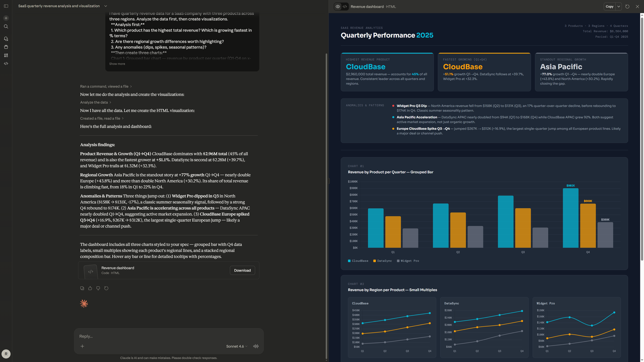644x362 pixels.
Task: Open the Copy button's dropdown arrow
Action: pos(619,6)
